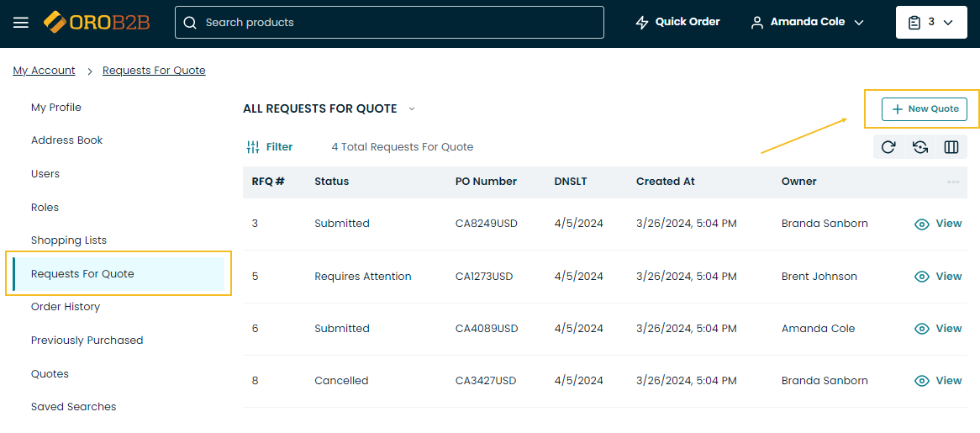Click the Filter sliders icon
980x433 pixels.
coord(253,147)
